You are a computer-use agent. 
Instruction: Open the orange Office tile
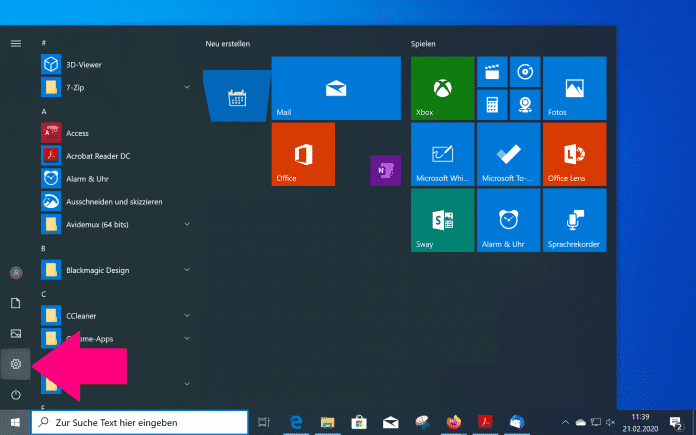click(x=303, y=154)
